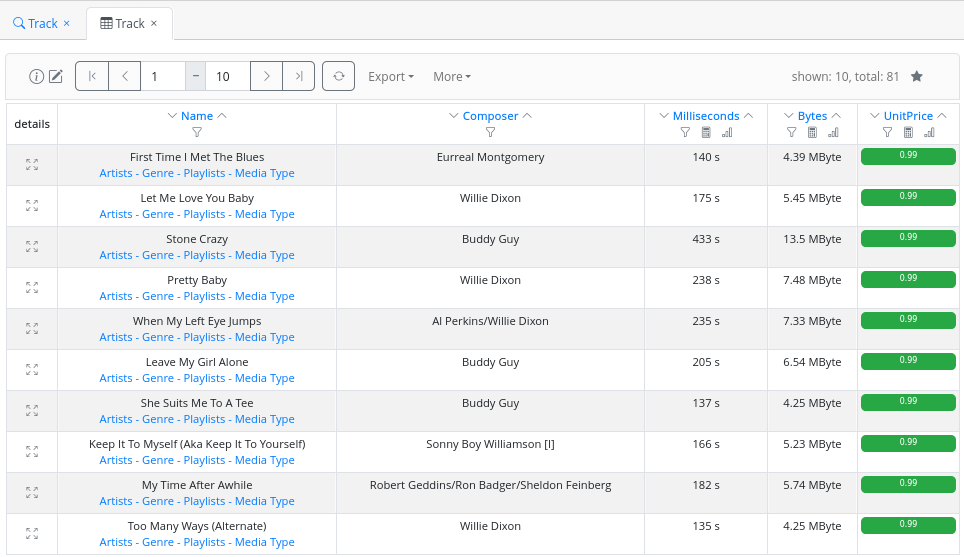
Task: Go to the first page of results
Action: pyautogui.click(x=92, y=77)
